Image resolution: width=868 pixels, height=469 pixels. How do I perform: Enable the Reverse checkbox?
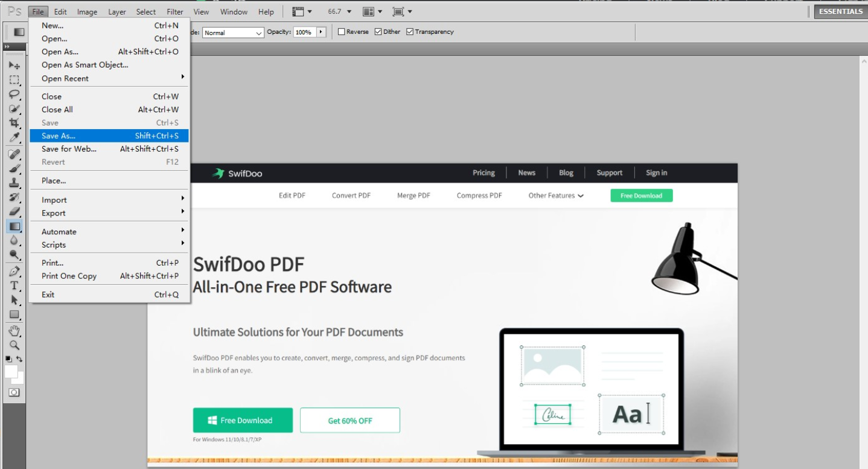[342, 32]
